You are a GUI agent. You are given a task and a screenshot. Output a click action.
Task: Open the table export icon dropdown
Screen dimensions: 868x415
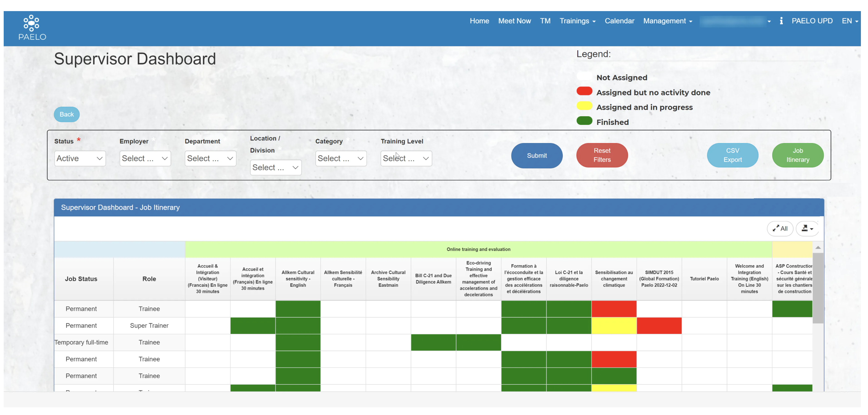click(x=807, y=228)
